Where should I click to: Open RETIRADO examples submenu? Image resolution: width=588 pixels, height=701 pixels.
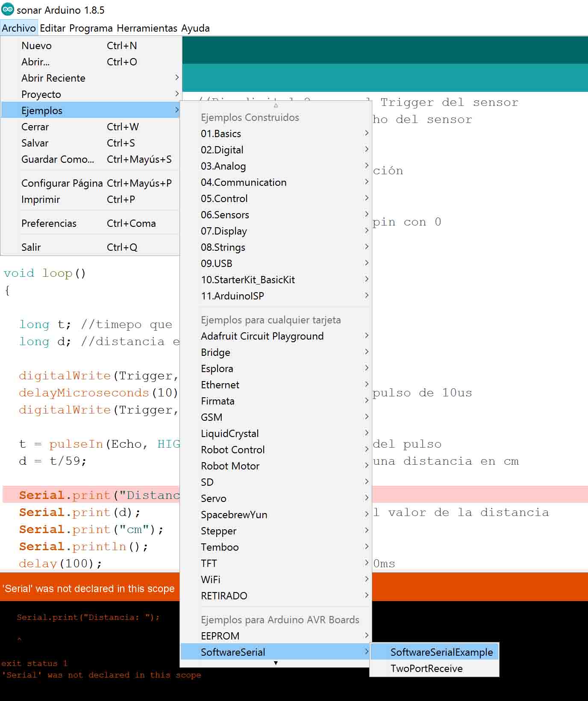point(276,596)
